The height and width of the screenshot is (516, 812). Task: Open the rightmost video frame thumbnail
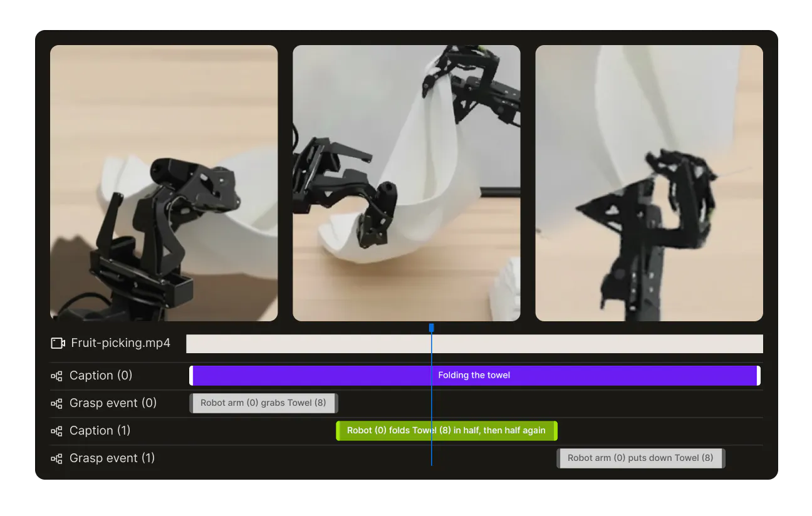pyautogui.click(x=648, y=182)
